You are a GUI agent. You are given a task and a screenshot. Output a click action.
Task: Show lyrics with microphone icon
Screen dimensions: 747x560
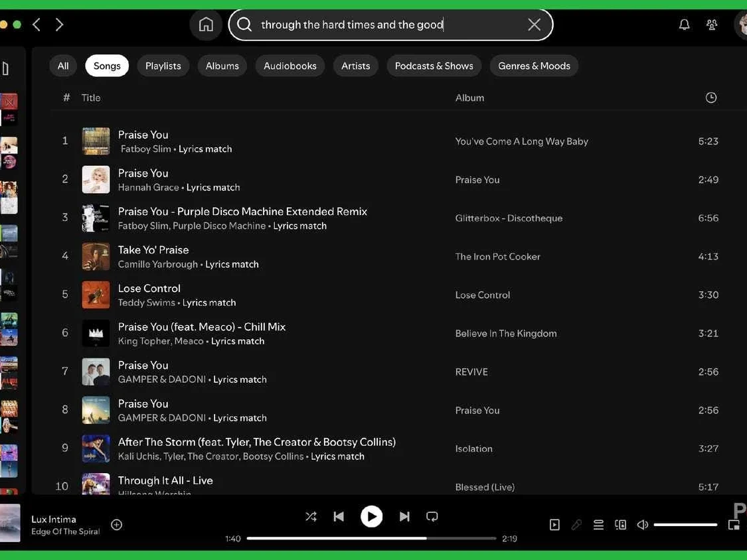coord(576,524)
